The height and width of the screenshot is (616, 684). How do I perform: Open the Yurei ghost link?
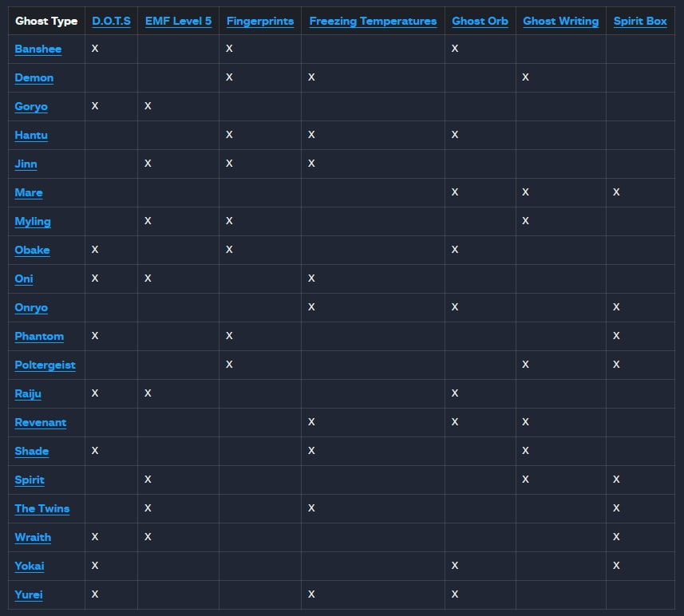tap(30, 595)
